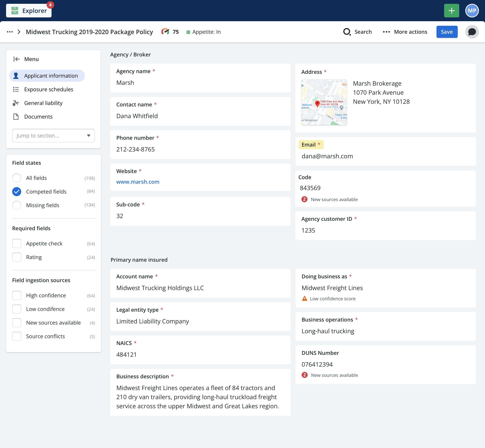Click Legal entity type Limited Liability Company
485x448 pixels.
[153, 321]
